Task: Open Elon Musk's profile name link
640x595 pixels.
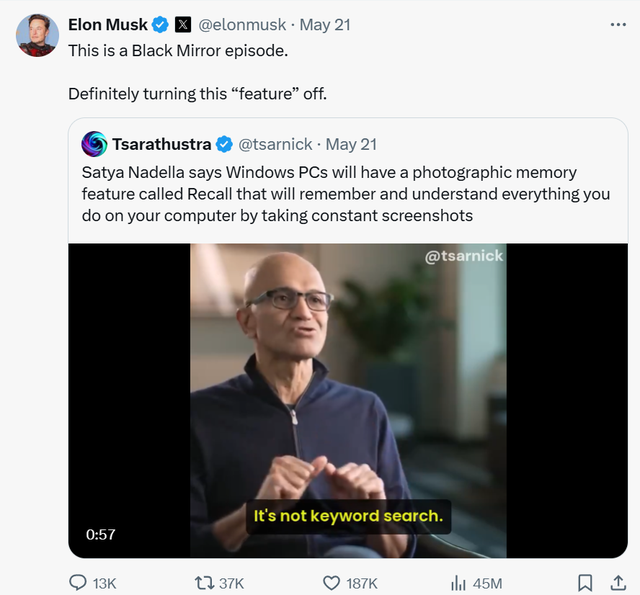Action: coord(107,25)
